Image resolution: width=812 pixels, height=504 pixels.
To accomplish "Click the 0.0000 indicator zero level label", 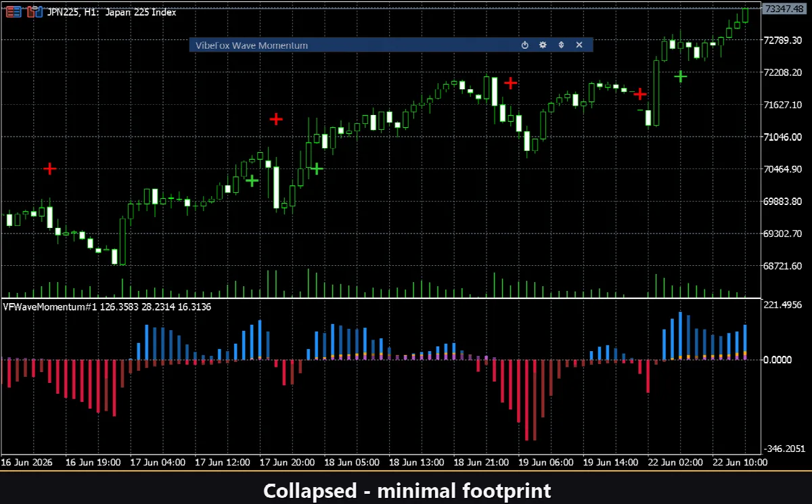I will 777,360.
